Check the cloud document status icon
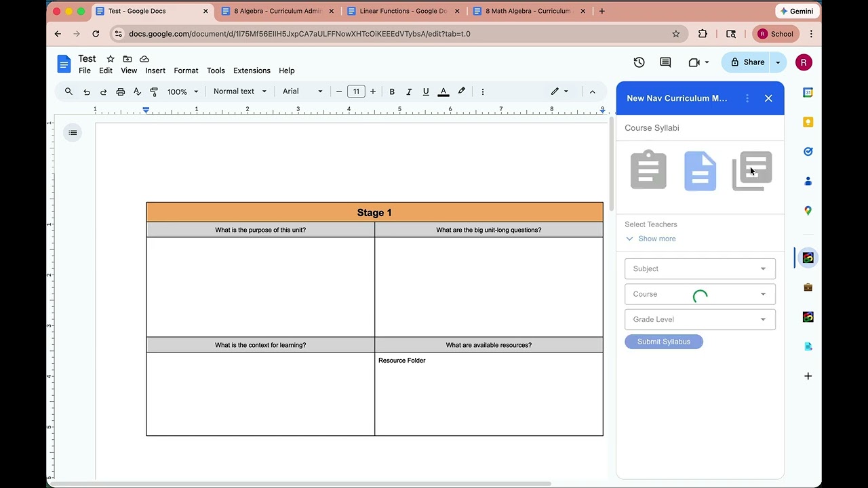Image resolution: width=868 pixels, height=488 pixels. [x=144, y=59]
